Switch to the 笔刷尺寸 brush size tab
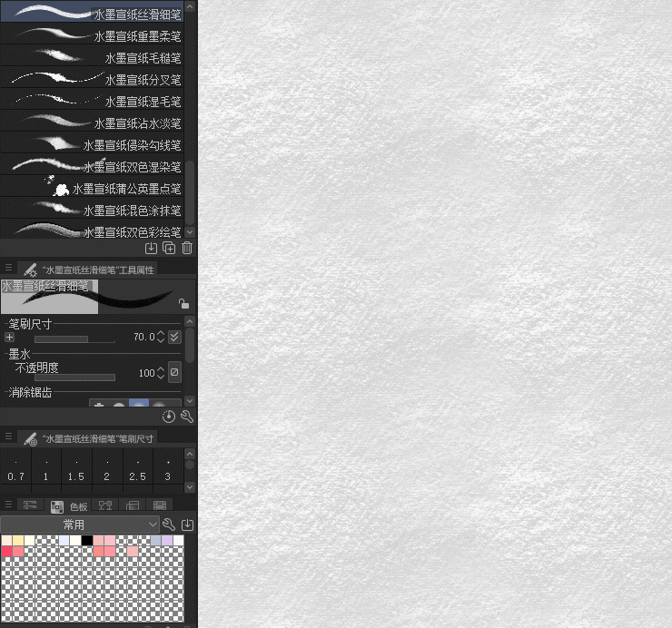This screenshot has height=628, width=672. coord(87,438)
